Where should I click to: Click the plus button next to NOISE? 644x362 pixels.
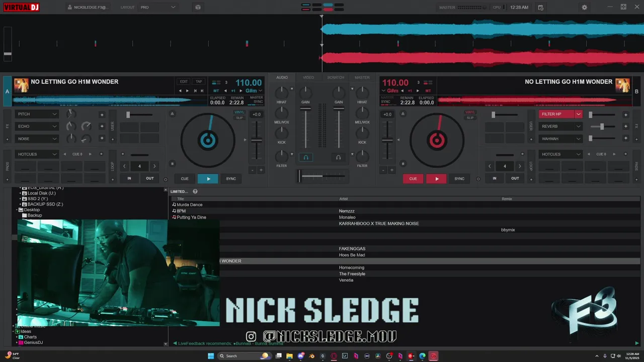[102, 138]
